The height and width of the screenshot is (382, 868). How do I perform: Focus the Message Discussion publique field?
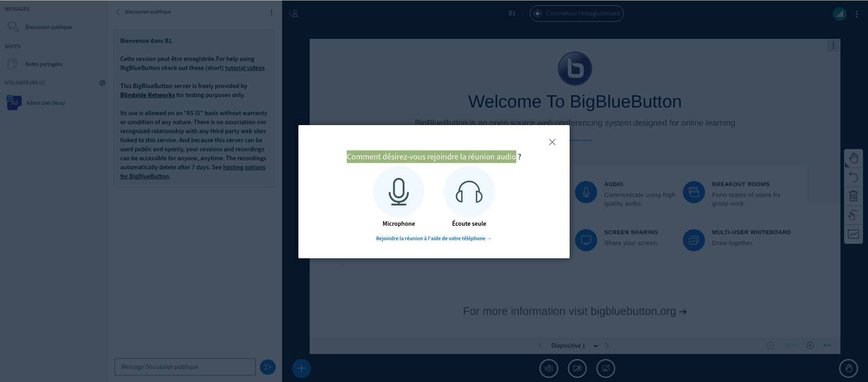[185, 367]
